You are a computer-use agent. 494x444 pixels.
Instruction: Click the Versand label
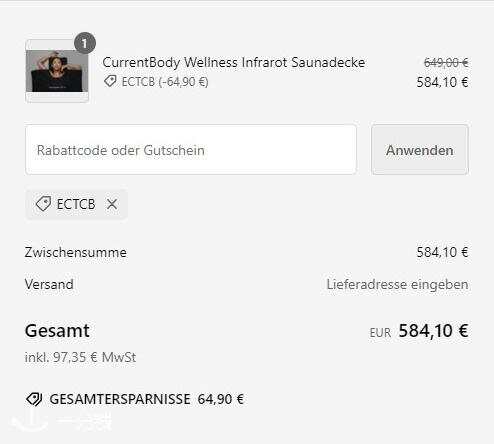pyautogui.click(x=49, y=284)
